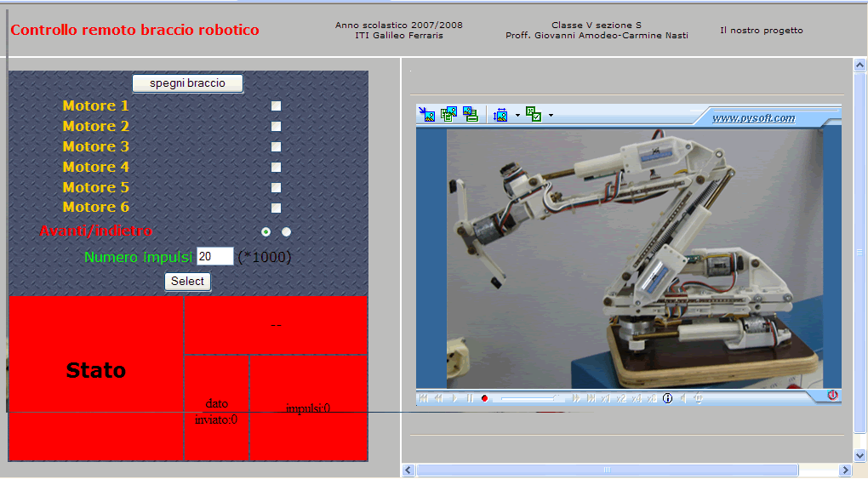Image resolution: width=868 pixels, height=479 pixels.
Task: Click the red record button in player
Action: click(484, 398)
